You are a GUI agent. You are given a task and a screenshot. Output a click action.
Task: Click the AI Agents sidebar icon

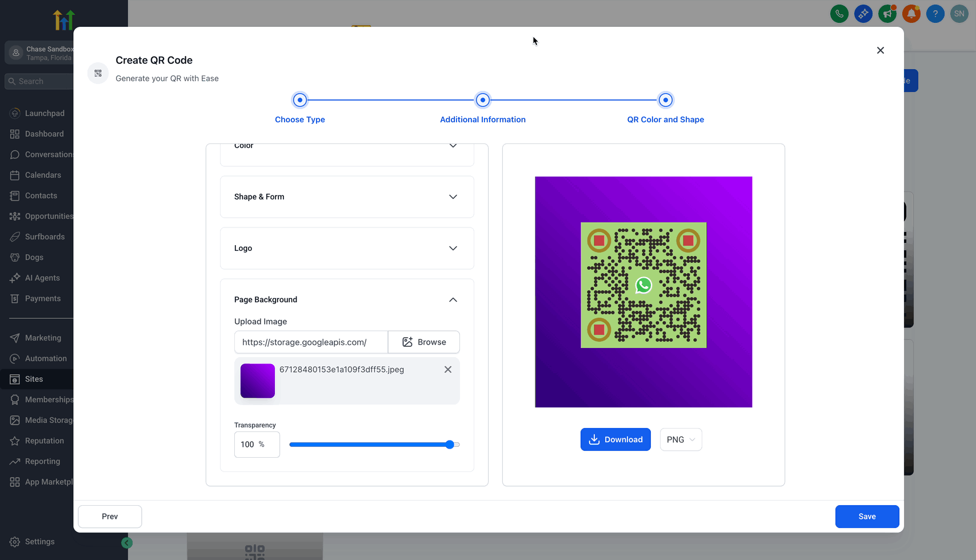pos(15,278)
